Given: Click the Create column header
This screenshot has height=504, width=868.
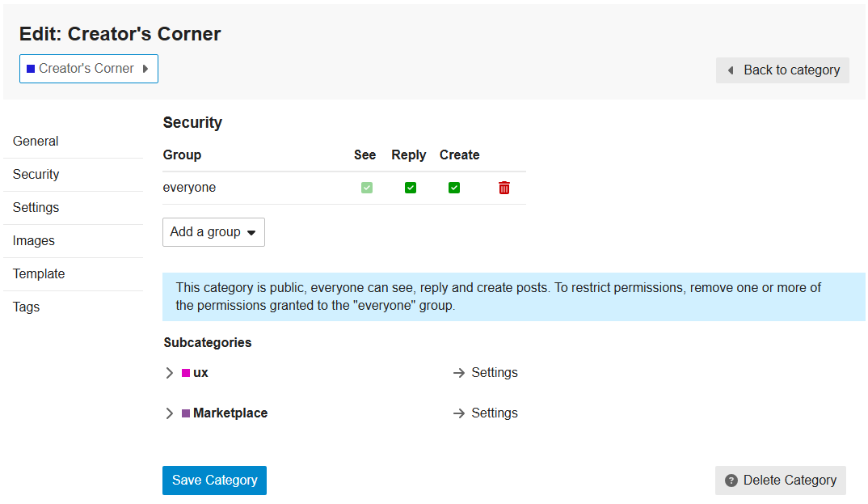Looking at the screenshot, I should (460, 155).
